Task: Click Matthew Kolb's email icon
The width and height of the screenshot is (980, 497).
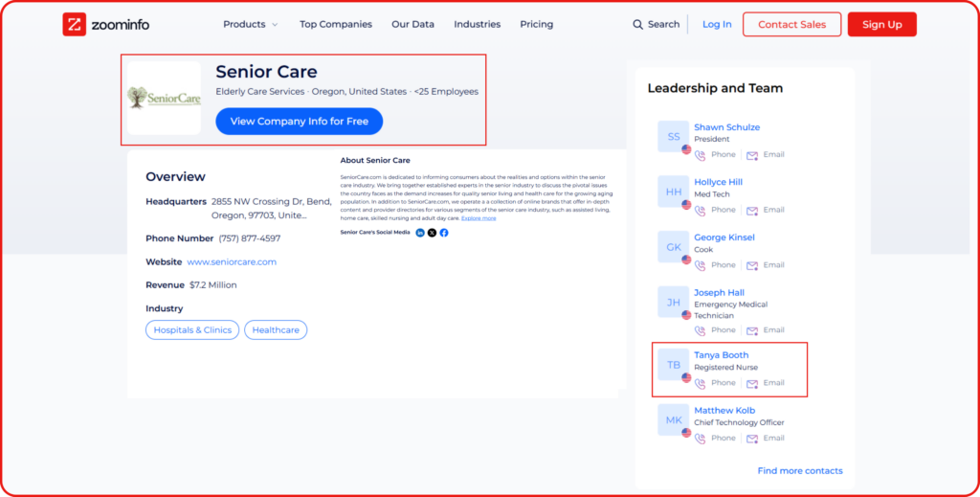Action: point(752,439)
